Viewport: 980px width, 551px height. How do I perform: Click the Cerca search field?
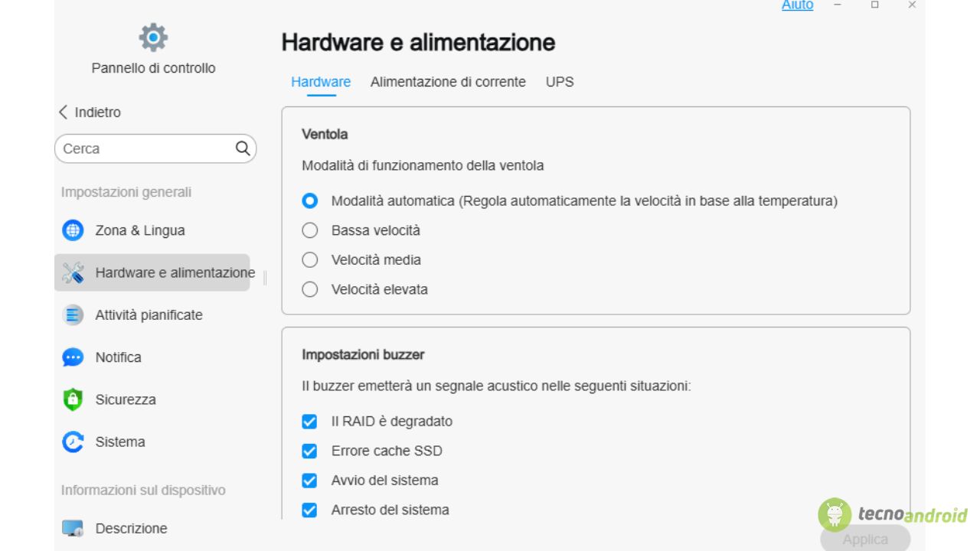[145, 148]
